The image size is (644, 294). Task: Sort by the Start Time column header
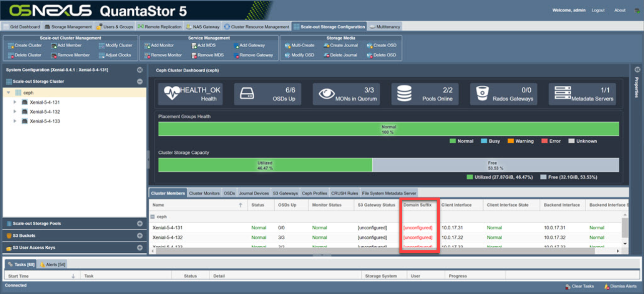41,276
